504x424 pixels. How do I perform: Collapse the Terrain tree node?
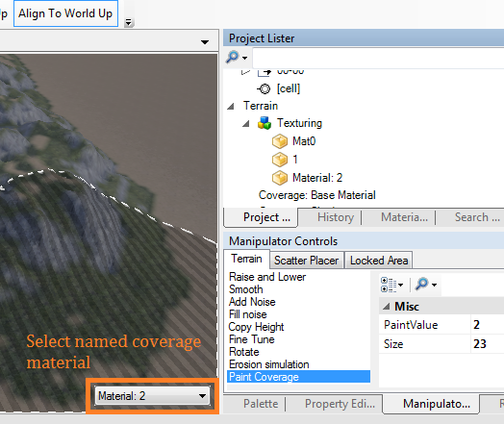click(x=231, y=106)
